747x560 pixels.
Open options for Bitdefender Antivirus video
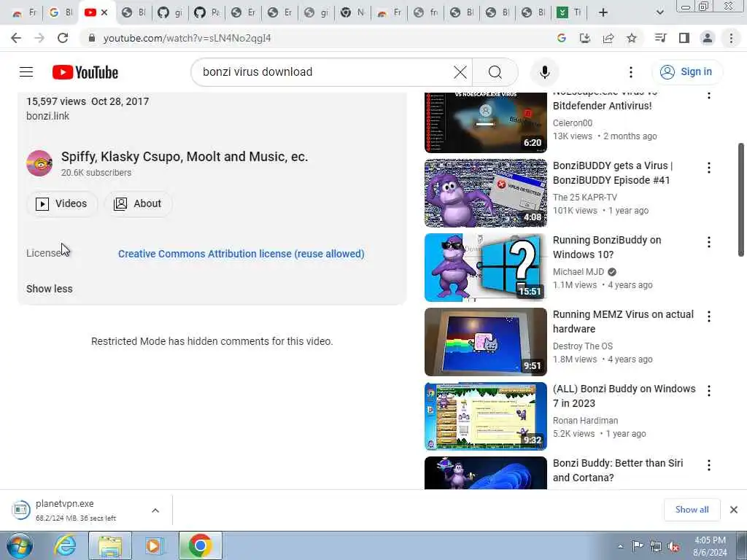[709, 96]
